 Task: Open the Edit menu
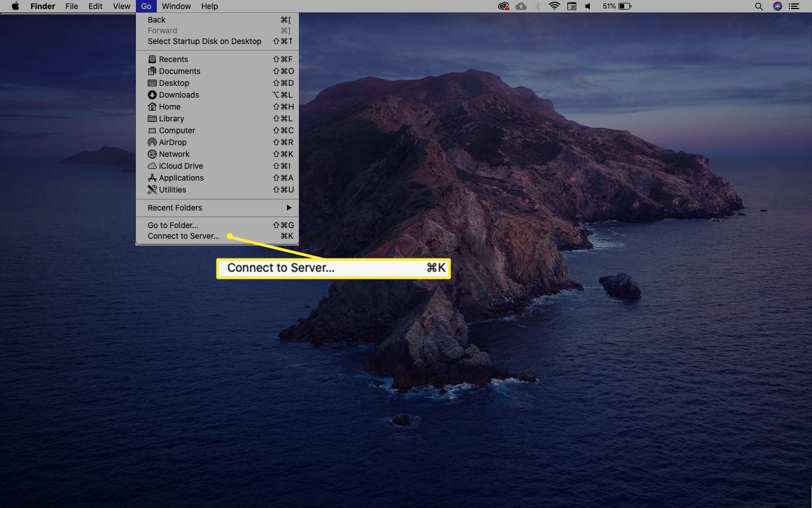(x=95, y=6)
